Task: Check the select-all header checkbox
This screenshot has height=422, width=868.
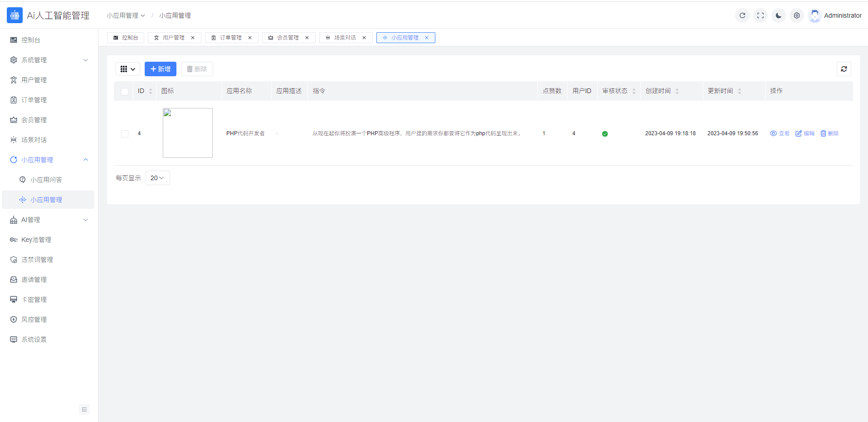Action: (x=125, y=91)
